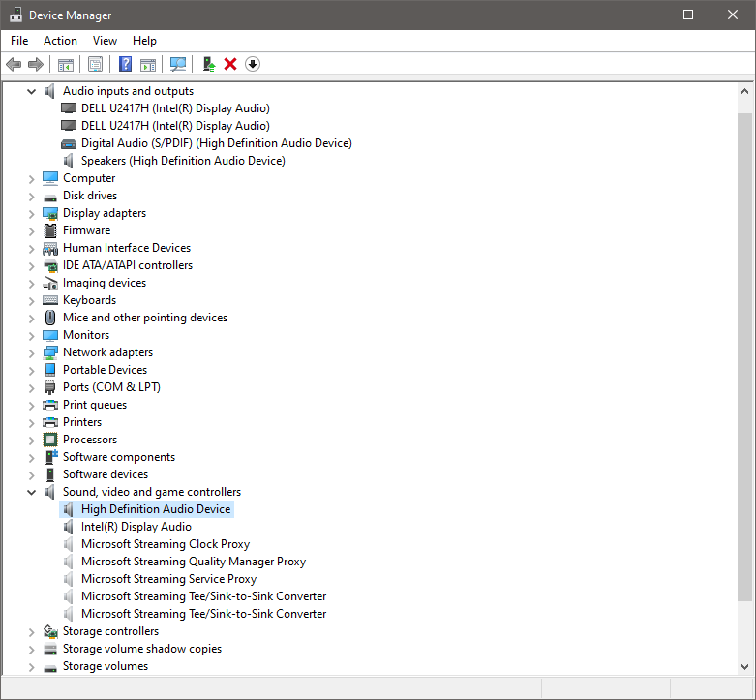The image size is (756, 700).
Task: Click the Network adapters category icon
Action: (50, 352)
